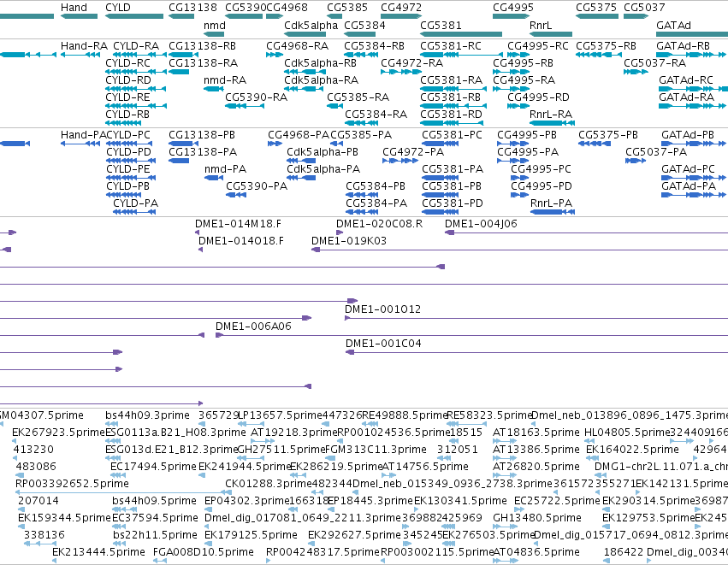This screenshot has width=728, height=565.
Task: Click the Cdk5alpha-RB transcript label
Action: [320, 63]
